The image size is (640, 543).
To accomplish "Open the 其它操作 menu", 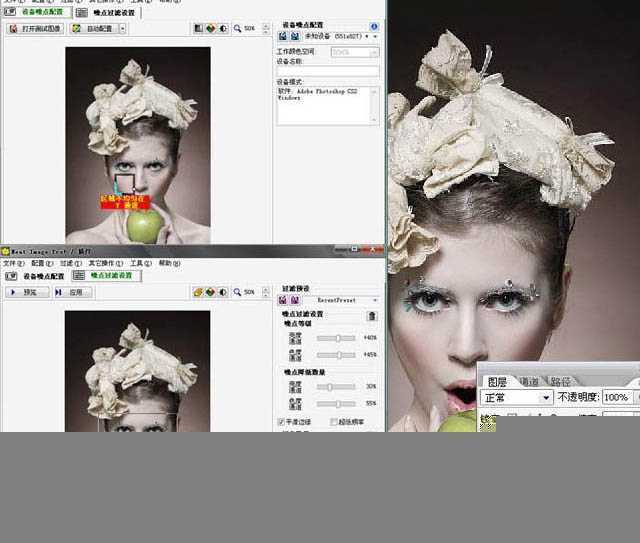I will click(x=106, y=263).
